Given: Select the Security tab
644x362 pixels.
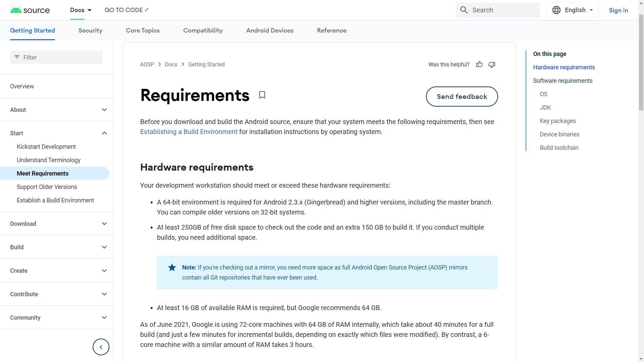Looking at the screenshot, I should (x=90, y=30).
